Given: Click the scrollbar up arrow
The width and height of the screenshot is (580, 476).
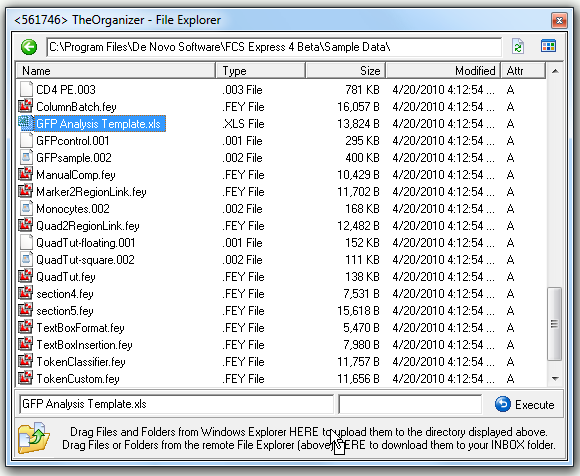Looking at the screenshot, I should [x=555, y=71].
